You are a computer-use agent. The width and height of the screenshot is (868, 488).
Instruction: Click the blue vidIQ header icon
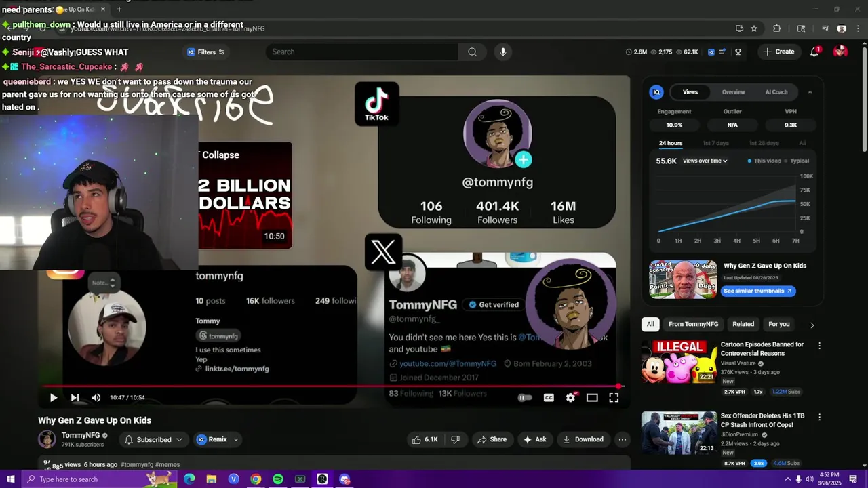[x=711, y=52]
